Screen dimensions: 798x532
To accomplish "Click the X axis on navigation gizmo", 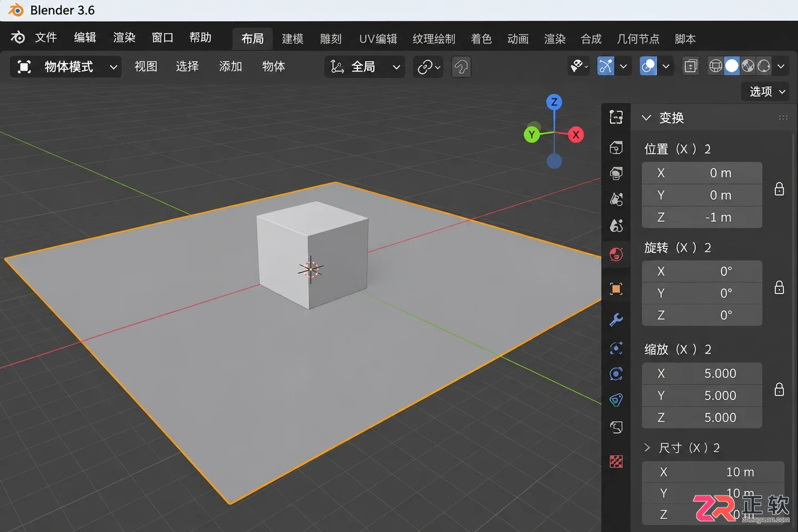I will pyautogui.click(x=576, y=134).
